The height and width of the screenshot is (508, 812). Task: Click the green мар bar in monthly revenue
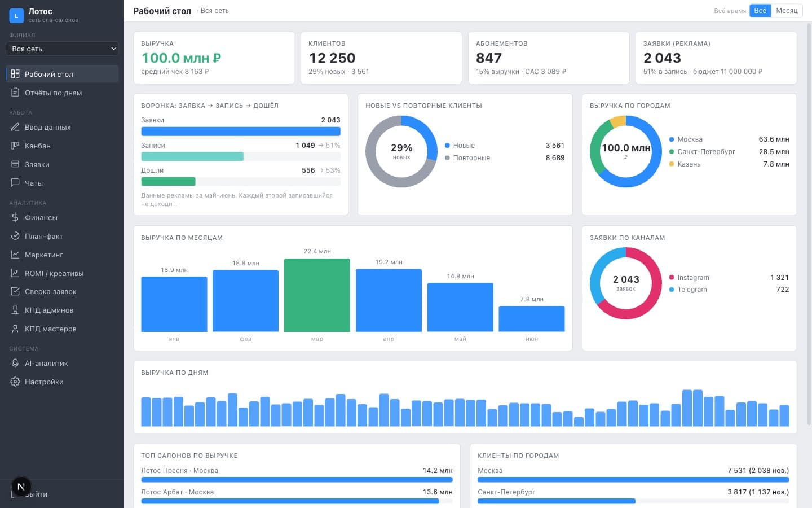[317, 295]
